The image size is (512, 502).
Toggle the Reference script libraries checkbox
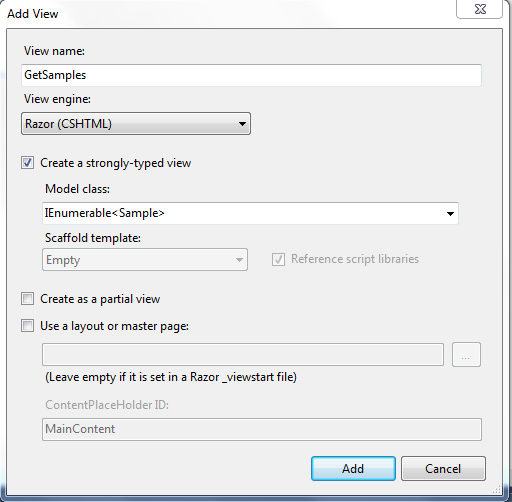coord(278,259)
